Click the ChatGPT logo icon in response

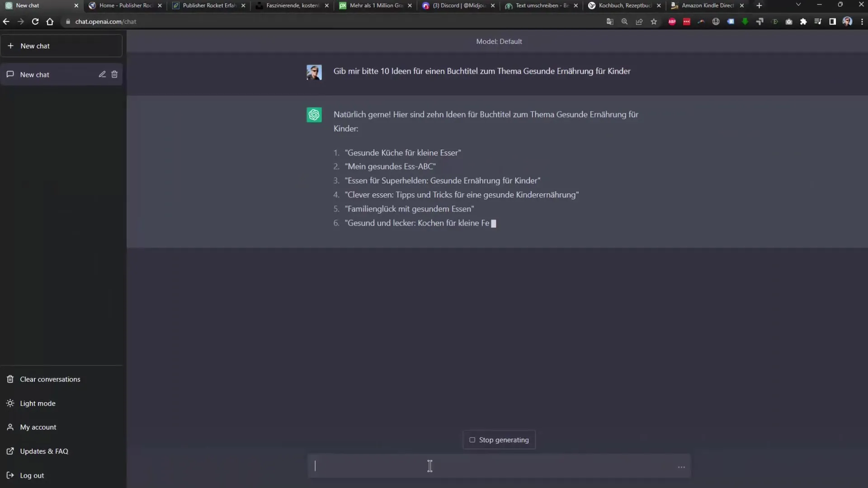coord(314,115)
